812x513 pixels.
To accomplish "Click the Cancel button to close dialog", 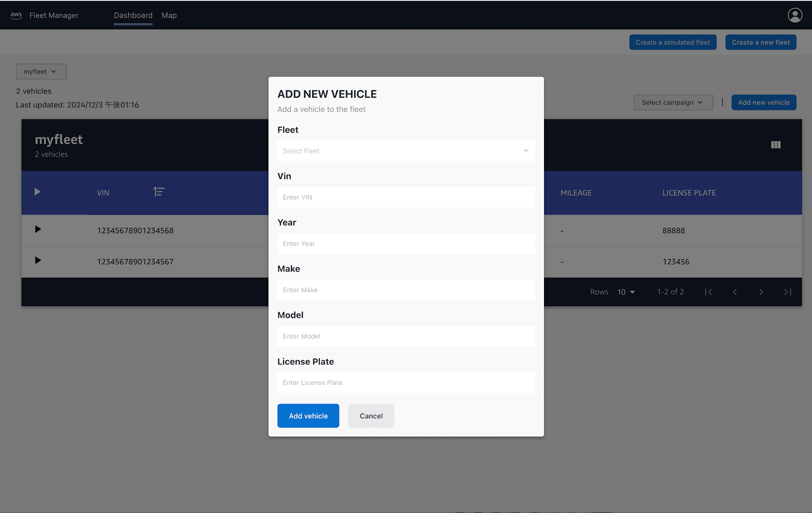I will tap(371, 416).
